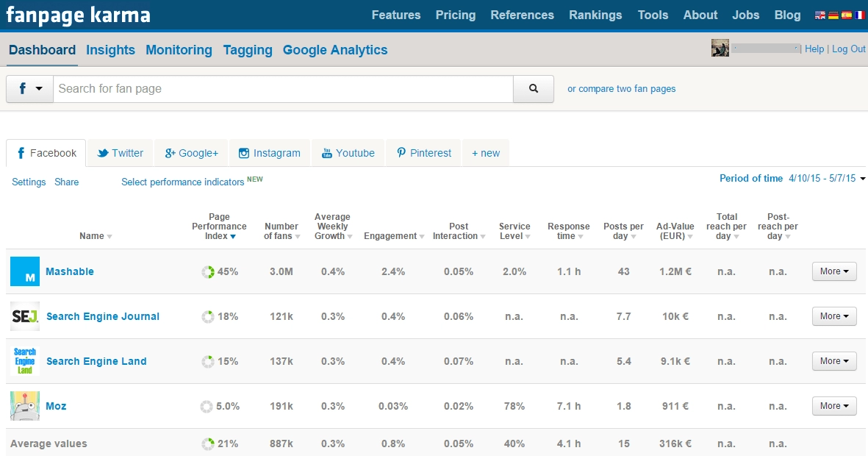Screen dimensions: 868x456
Task: Click the search magnifier icon
Action: pos(533,88)
